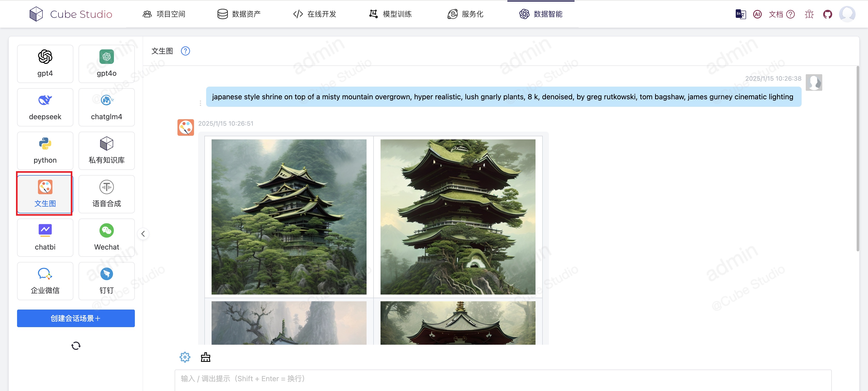Screen dimensions: 868x391
Task: Open the GitHub repository icon
Action: 827,14
